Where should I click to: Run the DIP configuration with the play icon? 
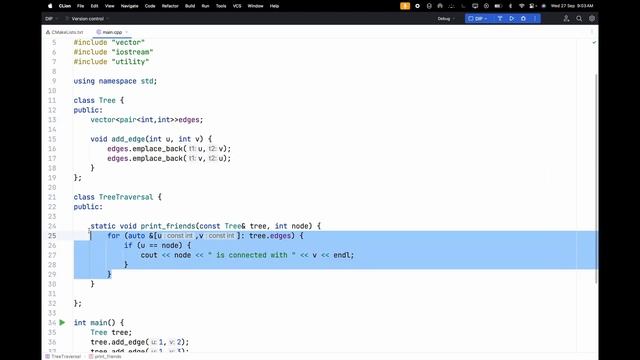(x=511, y=18)
